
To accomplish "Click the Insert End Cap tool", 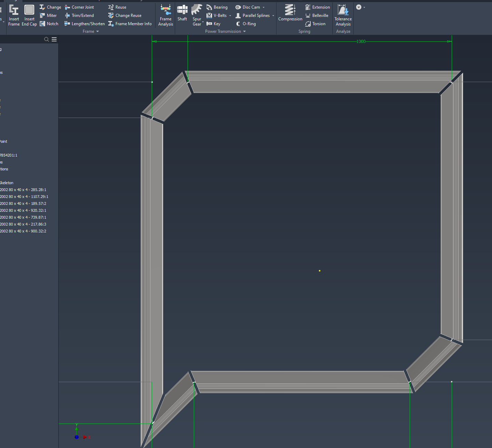I will tap(29, 15).
